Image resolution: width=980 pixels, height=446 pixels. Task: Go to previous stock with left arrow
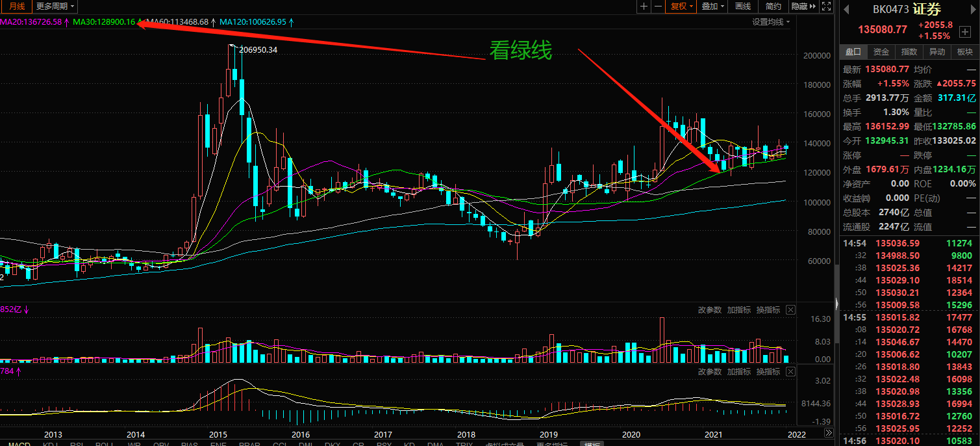click(x=846, y=9)
